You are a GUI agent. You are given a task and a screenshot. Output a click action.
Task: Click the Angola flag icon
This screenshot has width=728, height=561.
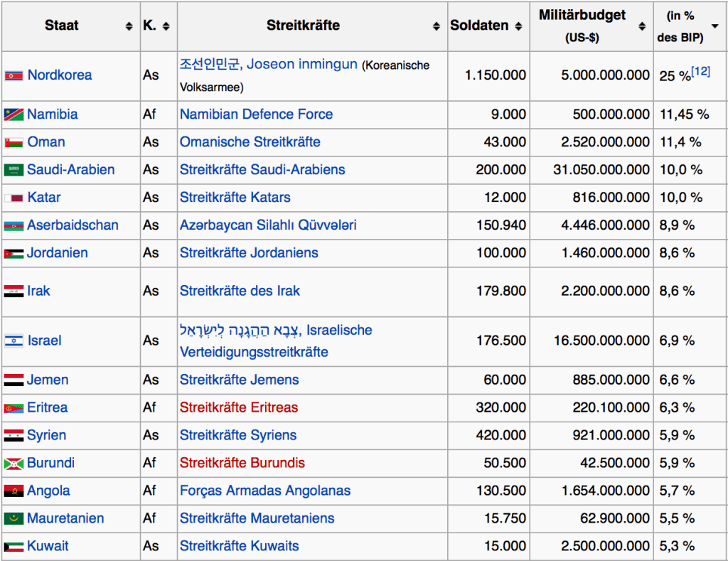14,491
